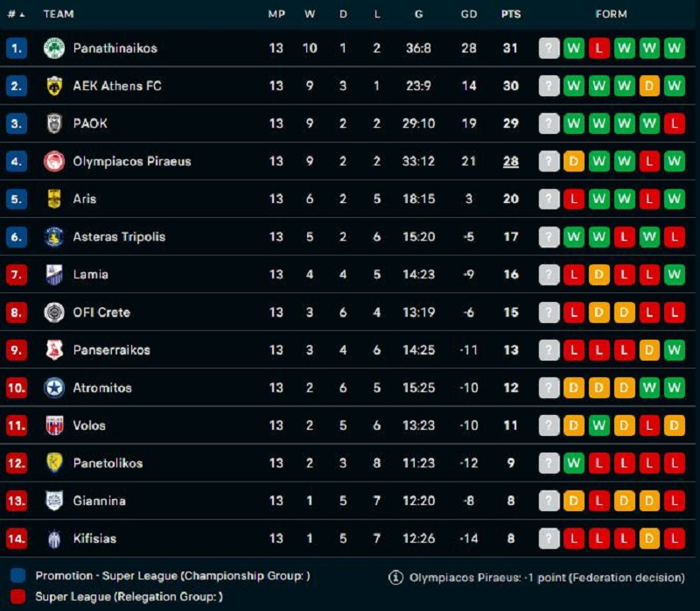Image resolution: width=700 pixels, height=611 pixels.
Task: Click the red Relegation Group legend square
Action: coord(18,596)
